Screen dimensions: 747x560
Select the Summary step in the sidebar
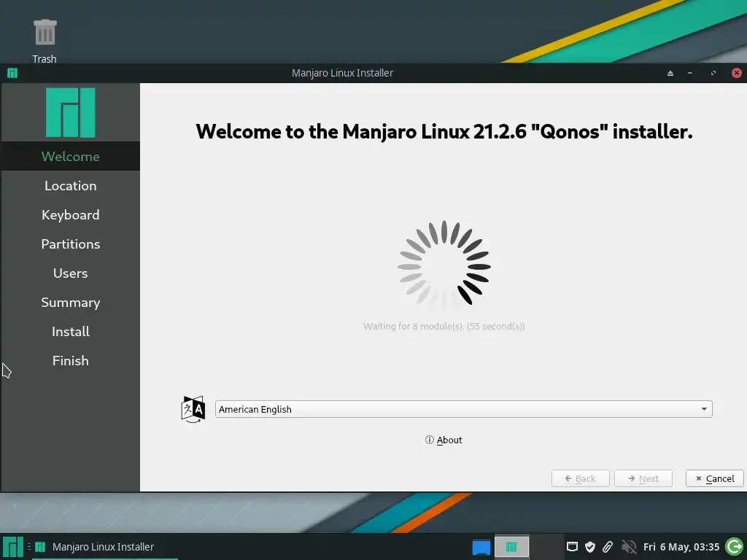(71, 303)
